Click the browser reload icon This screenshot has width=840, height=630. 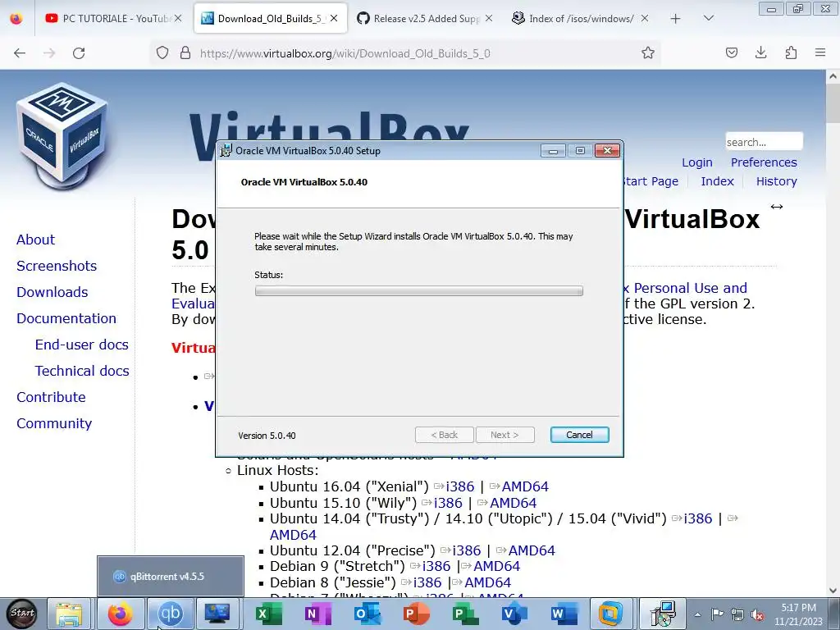79,53
